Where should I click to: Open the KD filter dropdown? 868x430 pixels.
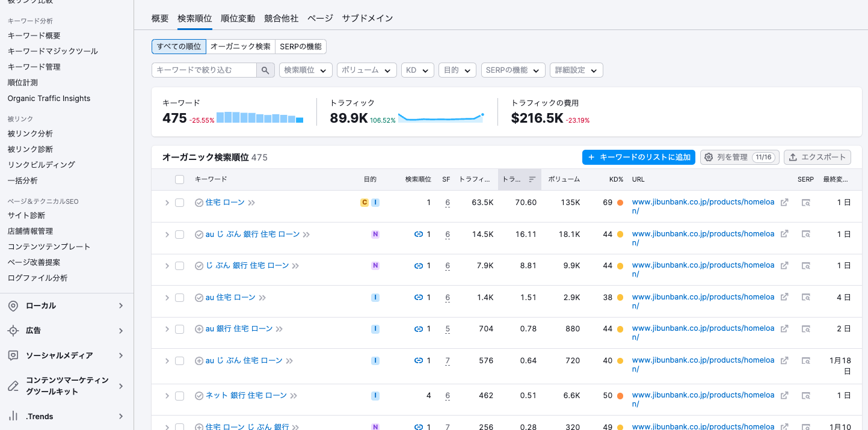417,70
